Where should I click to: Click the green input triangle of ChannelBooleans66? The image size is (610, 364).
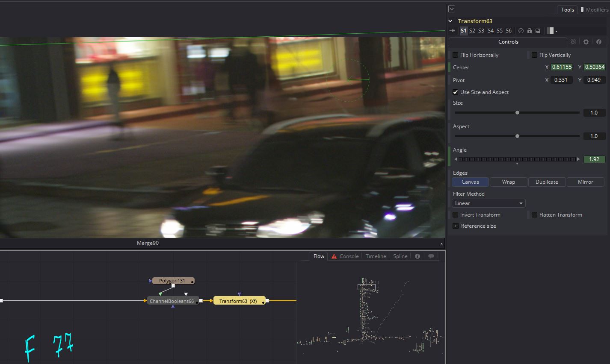(x=160, y=294)
